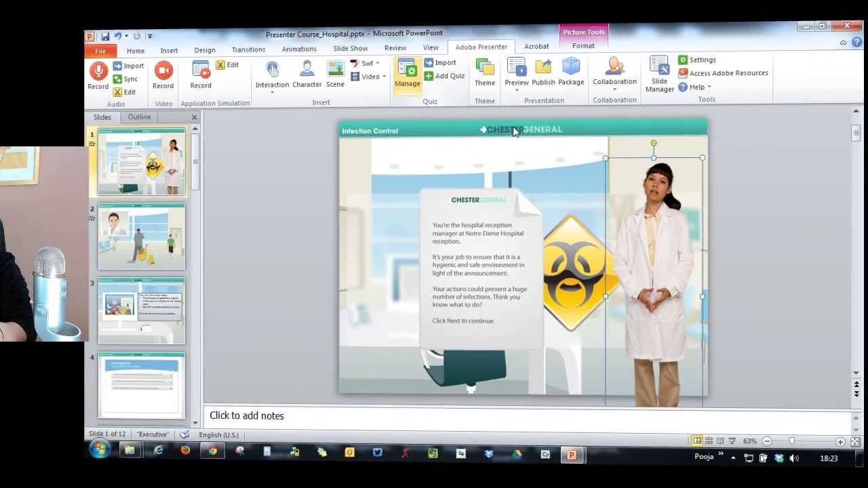The image size is (868, 488).
Task: Open Adobe Presenter Settings
Action: click(x=697, y=60)
